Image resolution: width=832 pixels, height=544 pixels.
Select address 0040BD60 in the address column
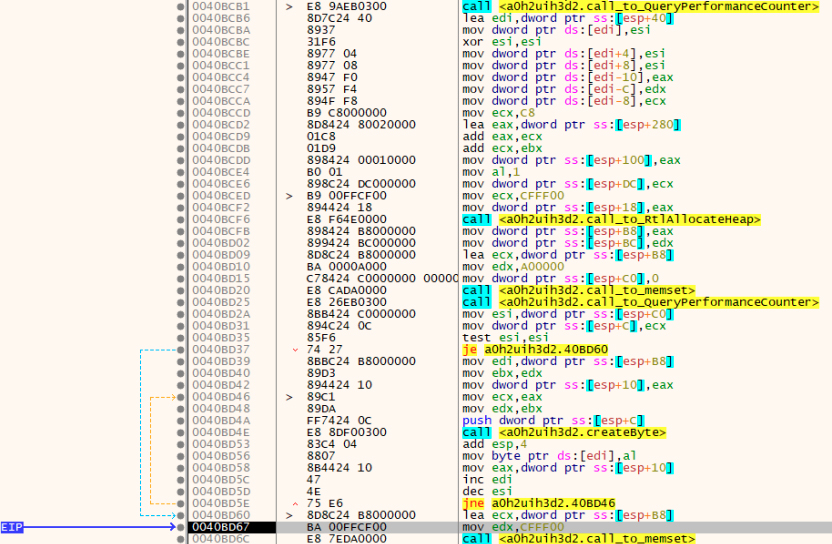(221, 515)
